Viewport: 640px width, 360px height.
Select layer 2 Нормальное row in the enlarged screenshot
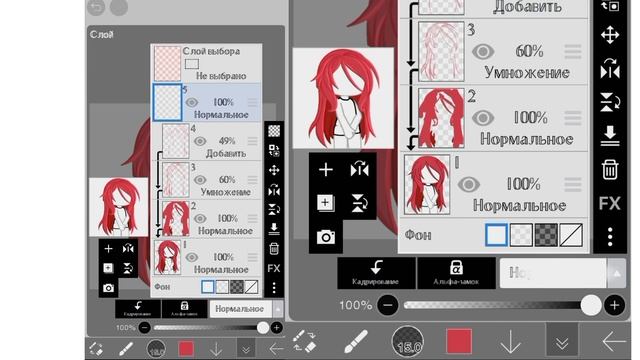click(494, 118)
